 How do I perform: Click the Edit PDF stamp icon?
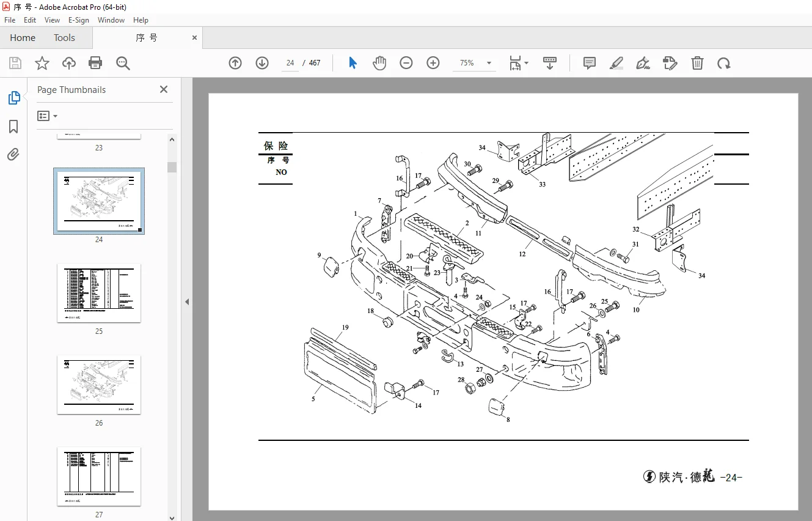[670, 63]
